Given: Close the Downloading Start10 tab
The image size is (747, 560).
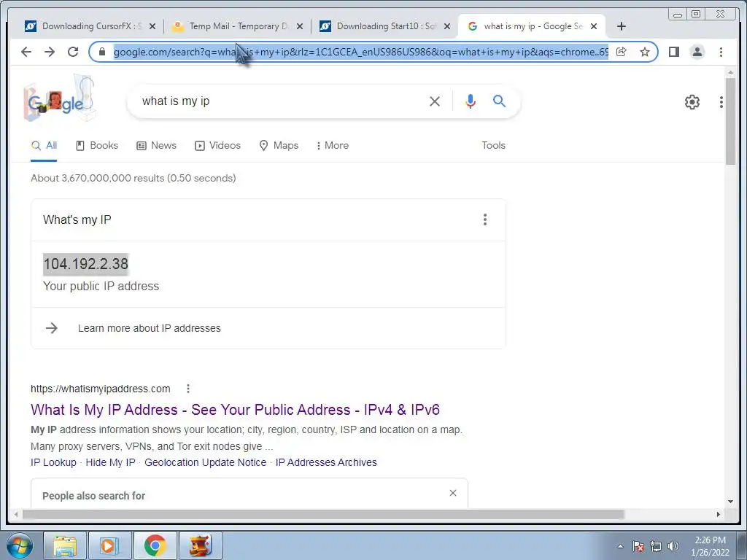Looking at the screenshot, I should [447, 26].
